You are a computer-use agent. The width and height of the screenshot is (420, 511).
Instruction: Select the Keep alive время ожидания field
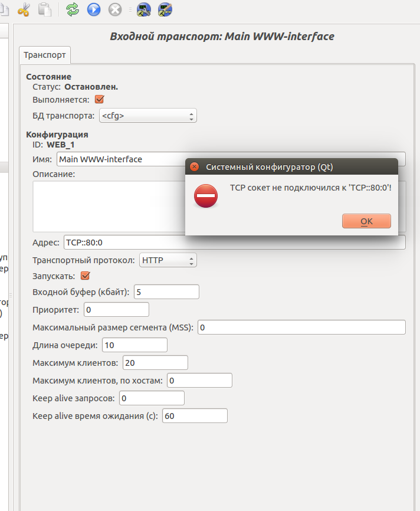[x=195, y=415]
